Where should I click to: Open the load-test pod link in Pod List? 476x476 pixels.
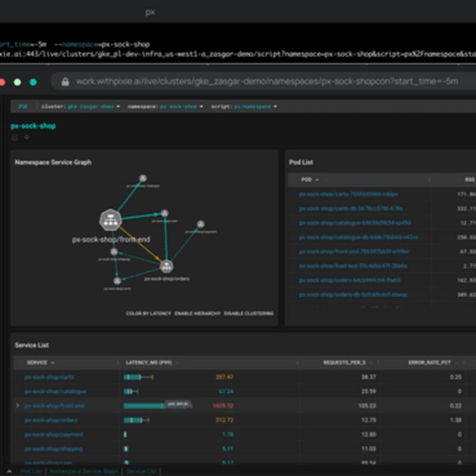click(x=353, y=266)
